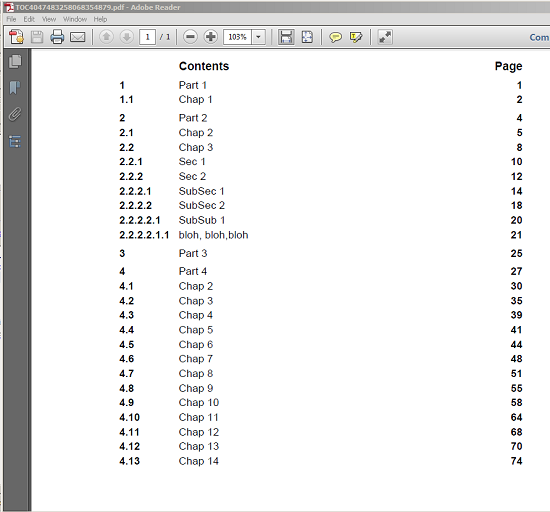Print the document with printer icon
Viewport: 550px width, 512px height.
57,37
